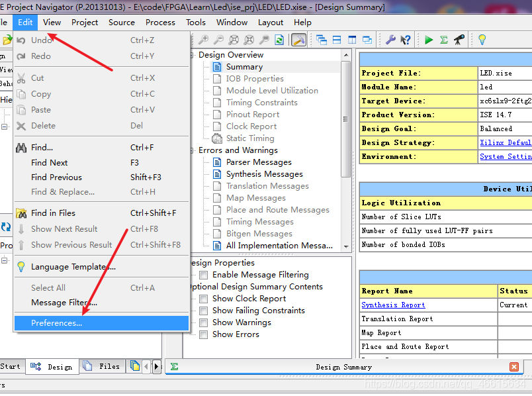
Task: Click the light bulb toolbar icon
Action: (x=482, y=40)
